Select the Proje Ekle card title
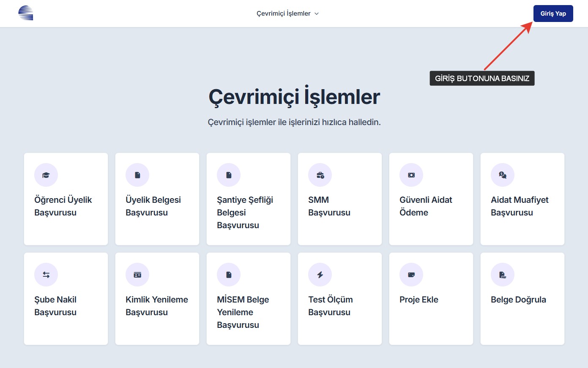This screenshot has height=368, width=588. coord(418,300)
